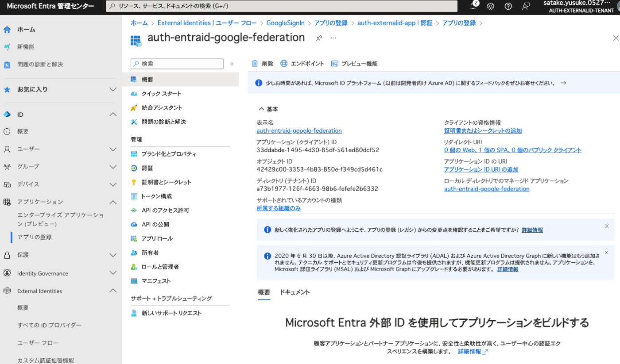
Task: Dismiss the ADAL deprecation notice banner
Action: pyautogui.click(x=607, y=253)
